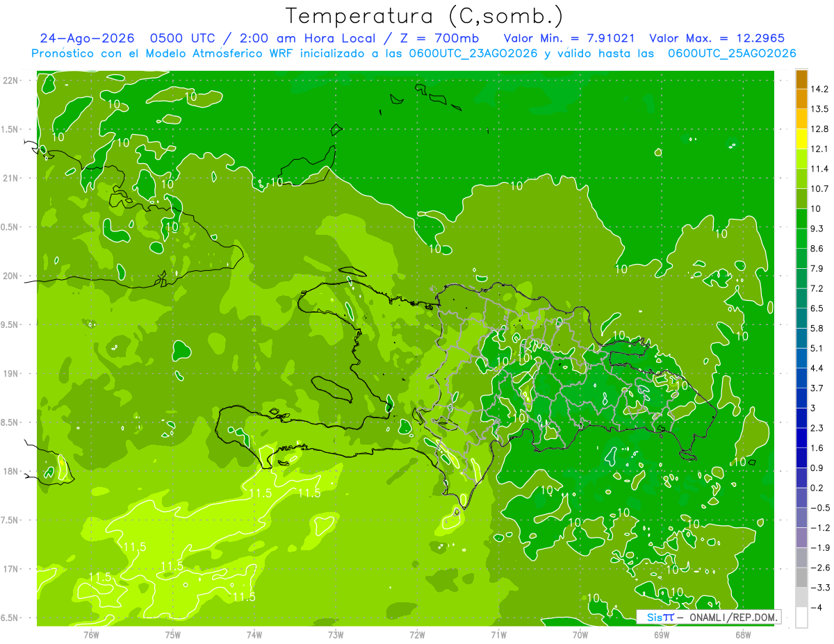Select the init time '0600UTC_23AGO2026'
Image resolution: width=834 pixels, height=644 pixels.
pyautogui.click(x=472, y=53)
